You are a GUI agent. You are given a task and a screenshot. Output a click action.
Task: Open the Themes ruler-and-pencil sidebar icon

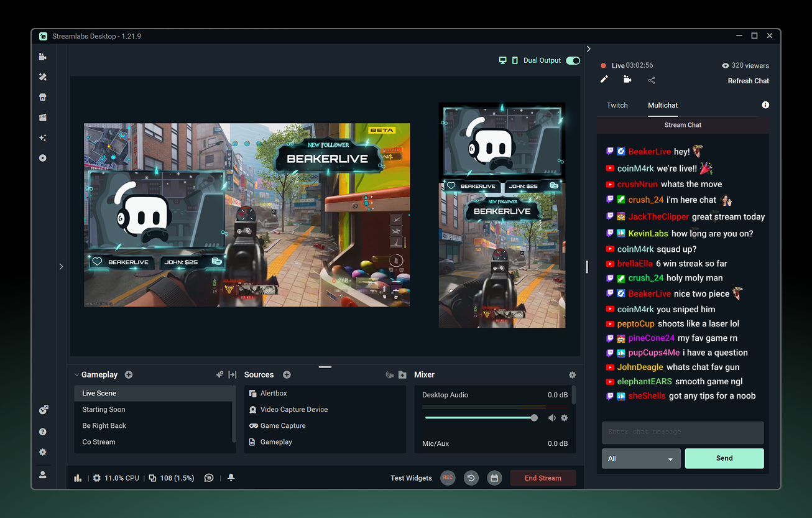(43, 77)
